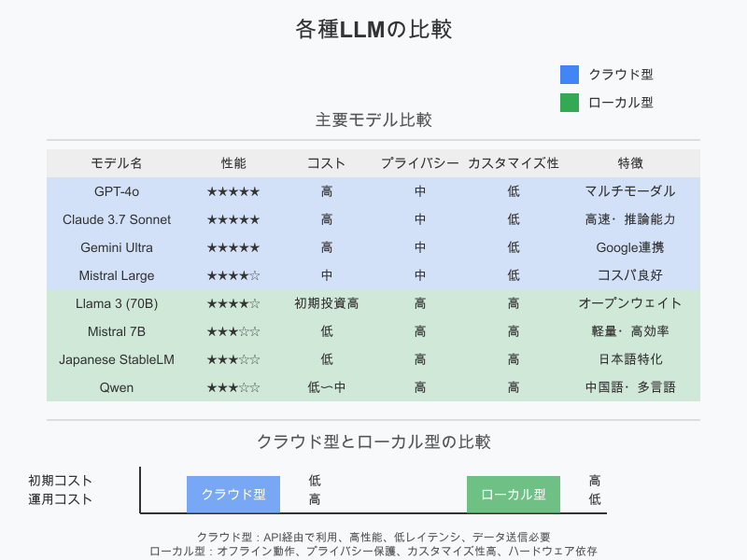Click the green ローカル型 chart bar
The height and width of the screenshot is (560, 747).
[513, 495]
